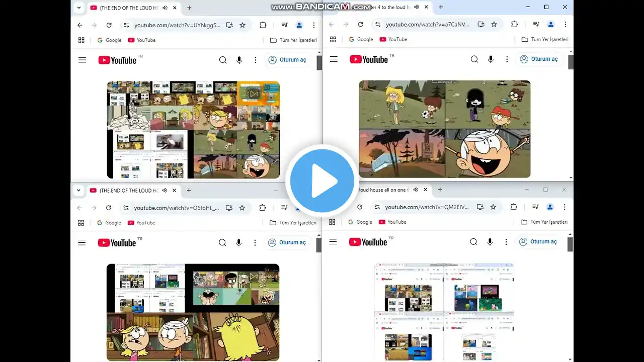Start voice search in the a7CaNV window
644x362 pixels.
click(491, 59)
